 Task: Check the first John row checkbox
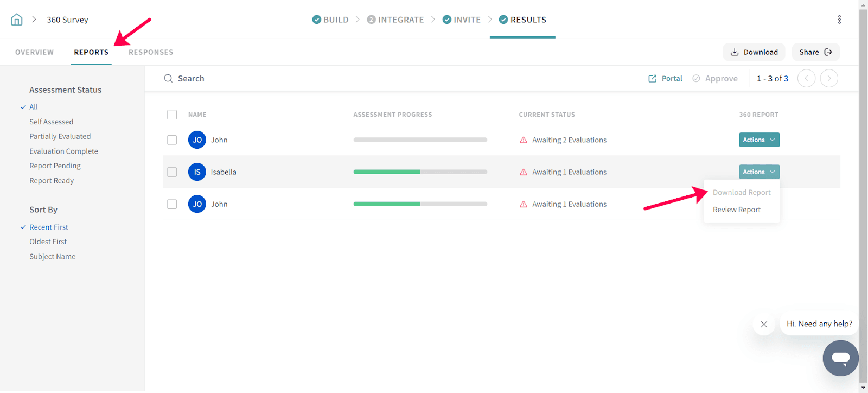(172, 140)
